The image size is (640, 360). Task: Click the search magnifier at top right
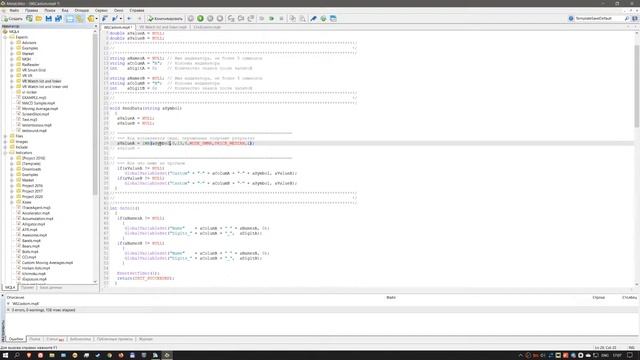(x=627, y=19)
